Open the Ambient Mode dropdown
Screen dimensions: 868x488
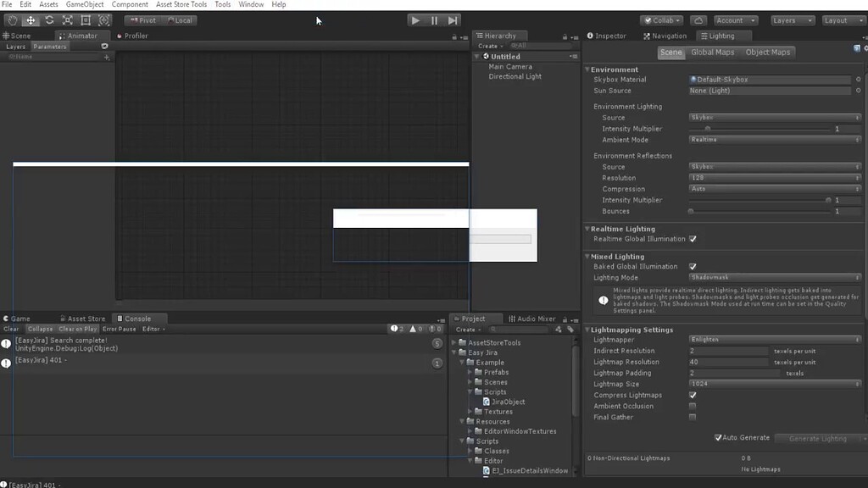[775, 140]
